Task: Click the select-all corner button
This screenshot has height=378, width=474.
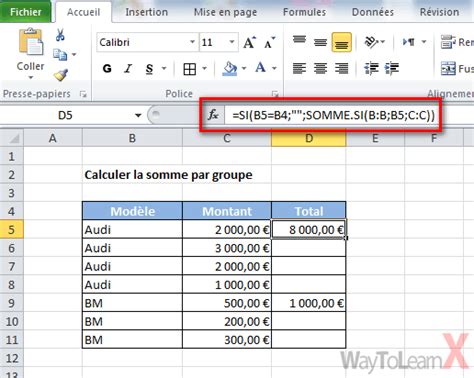Action: [x=12, y=138]
